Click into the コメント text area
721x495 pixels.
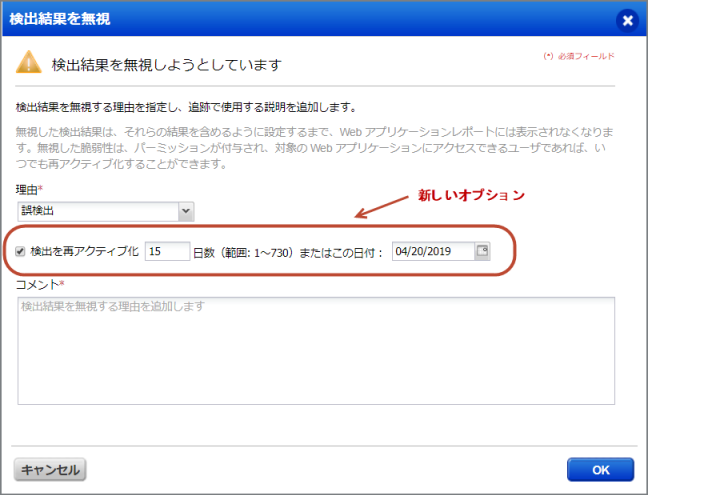pos(315,350)
